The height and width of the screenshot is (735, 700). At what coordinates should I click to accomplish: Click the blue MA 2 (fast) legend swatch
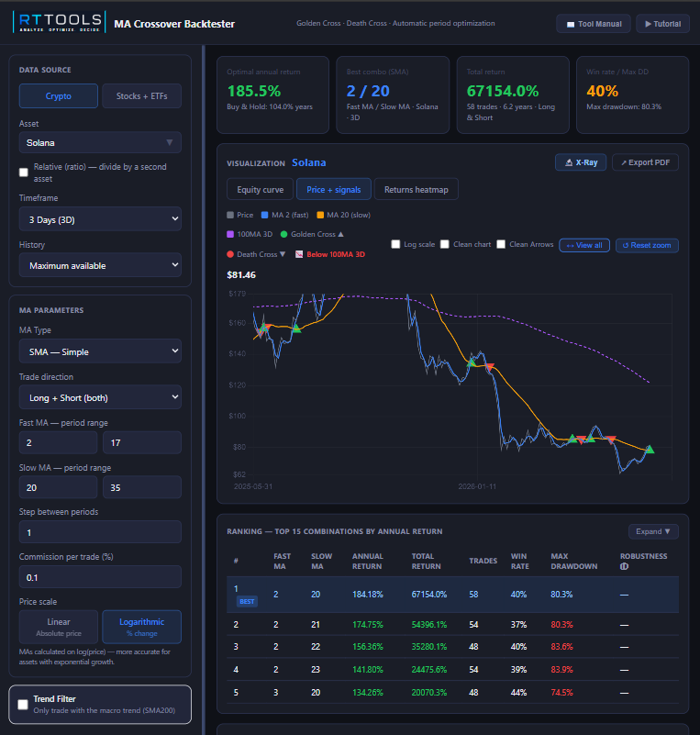[x=265, y=215]
